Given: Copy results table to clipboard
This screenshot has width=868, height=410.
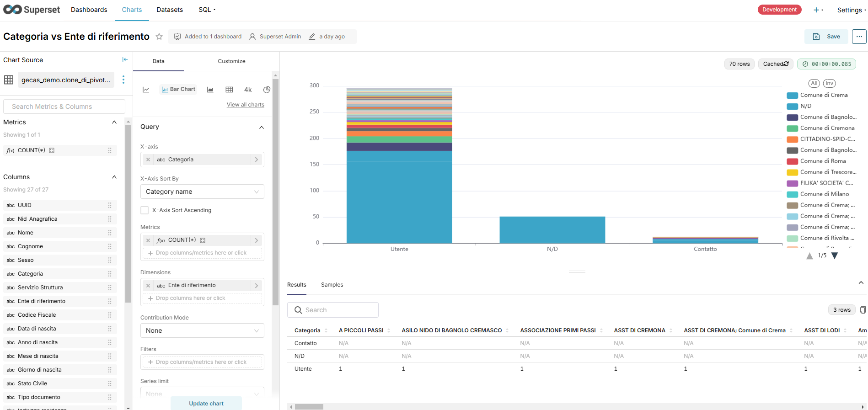Looking at the screenshot, I should [x=863, y=310].
